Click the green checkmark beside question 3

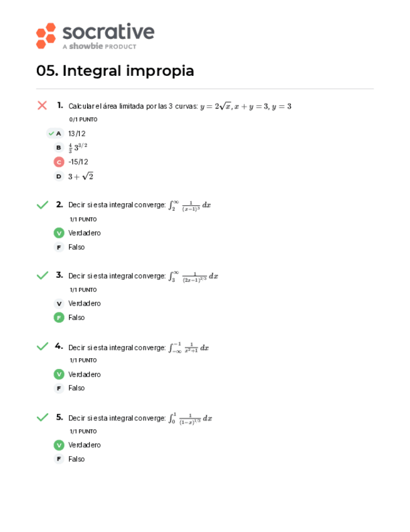point(42,275)
